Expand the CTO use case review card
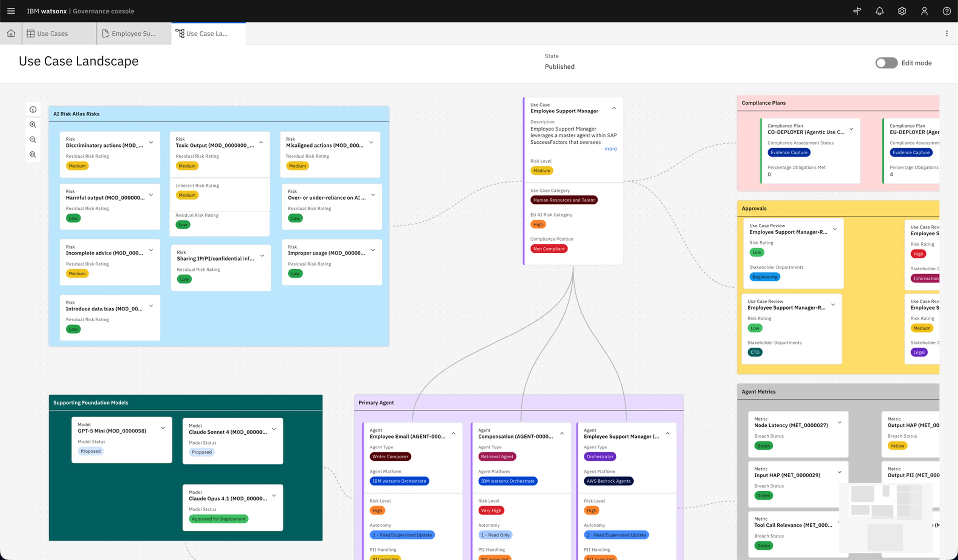 (833, 305)
